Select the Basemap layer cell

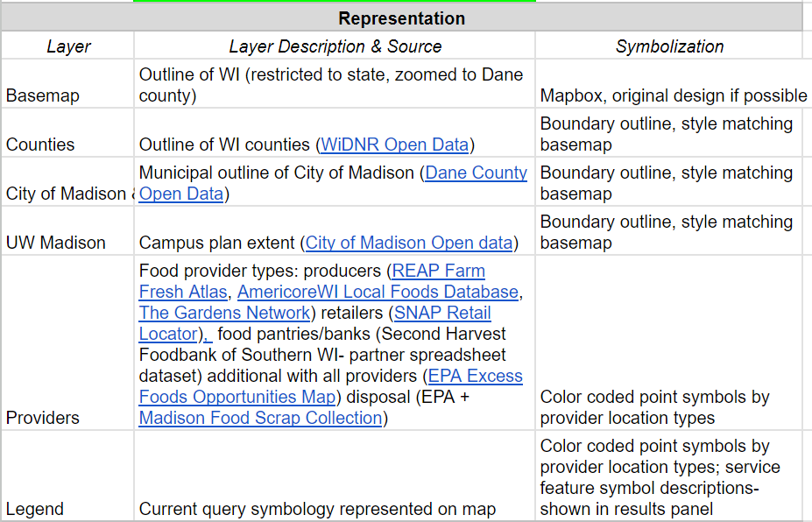67,83
